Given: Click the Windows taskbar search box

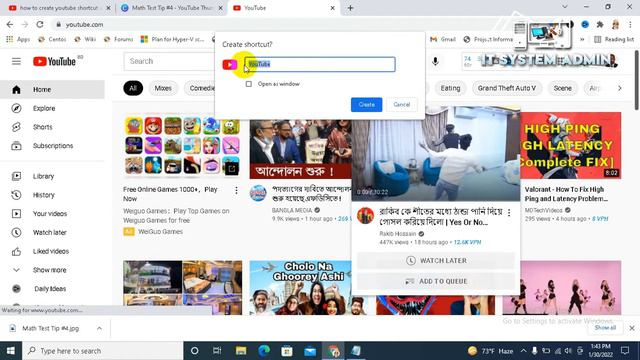Looking at the screenshot, I should click(x=102, y=351).
